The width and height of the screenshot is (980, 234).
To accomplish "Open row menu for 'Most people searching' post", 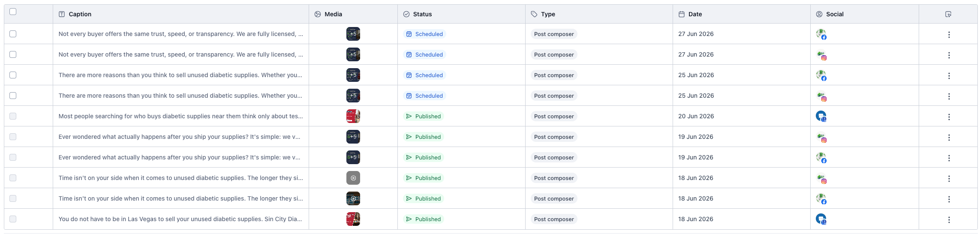I will coord(949,117).
